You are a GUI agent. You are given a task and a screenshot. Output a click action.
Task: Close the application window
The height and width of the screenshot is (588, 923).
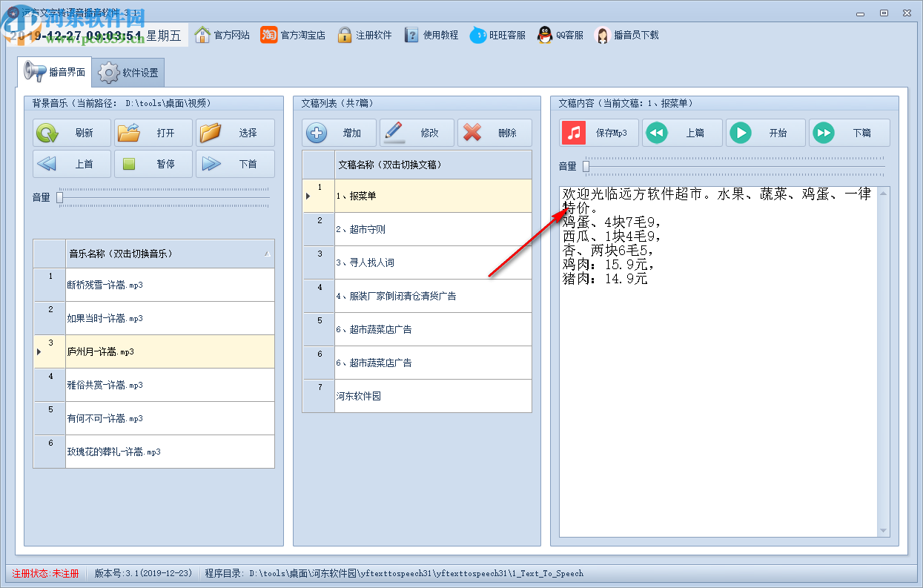pyautogui.click(x=907, y=13)
